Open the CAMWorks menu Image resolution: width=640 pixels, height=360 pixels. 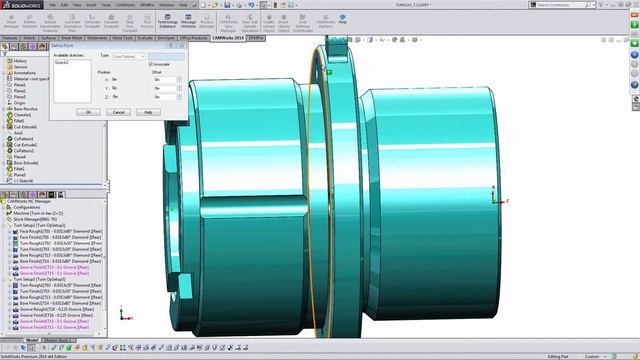[x=125, y=5]
